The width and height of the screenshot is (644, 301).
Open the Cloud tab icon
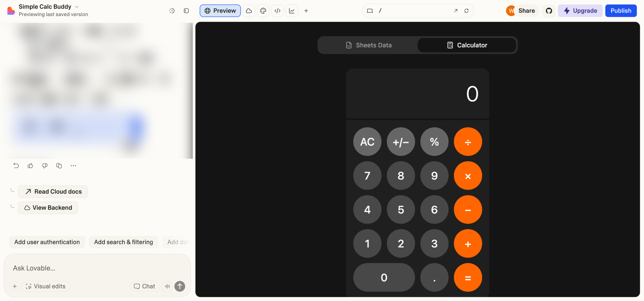pyautogui.click(x=249, y=11)
